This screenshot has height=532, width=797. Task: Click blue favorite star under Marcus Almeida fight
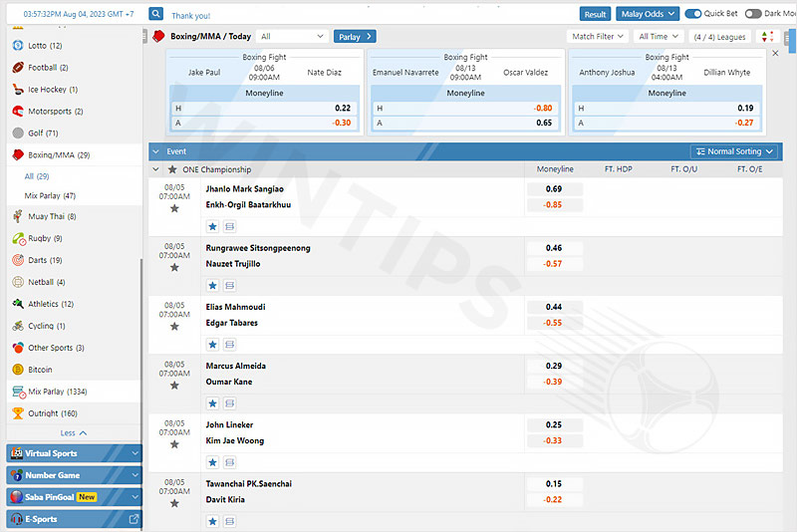pos(212,402)
